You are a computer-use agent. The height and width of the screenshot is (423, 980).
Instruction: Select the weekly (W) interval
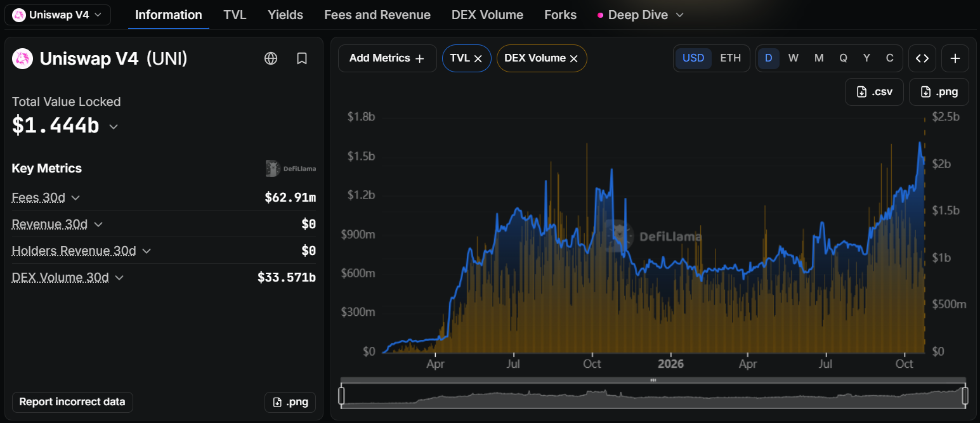click(794, 58)
